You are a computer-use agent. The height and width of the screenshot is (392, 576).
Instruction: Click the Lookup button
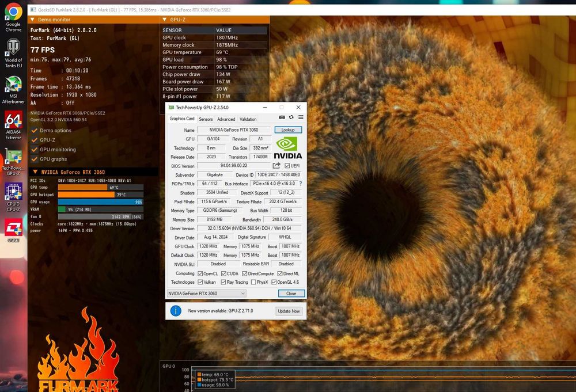coord(288,130)
